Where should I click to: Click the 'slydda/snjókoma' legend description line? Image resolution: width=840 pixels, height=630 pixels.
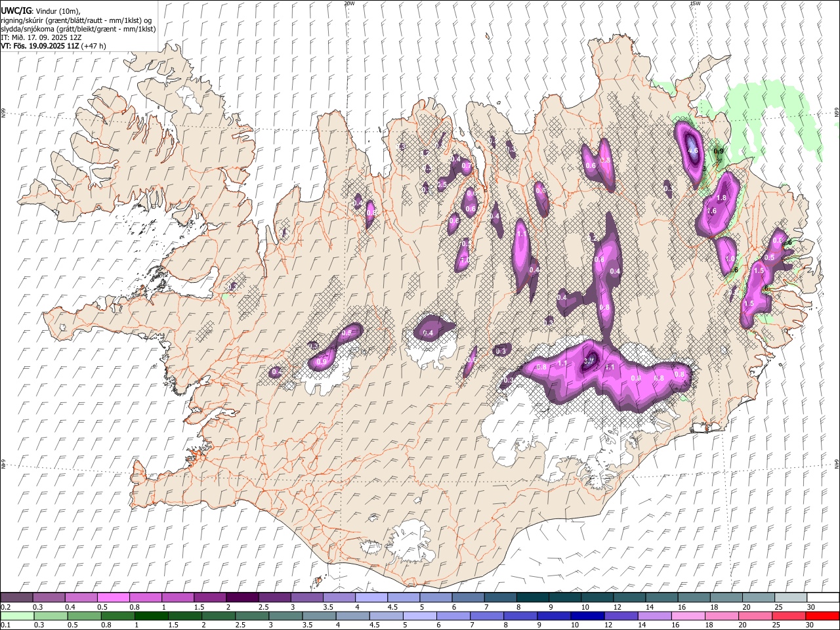[78, 29]
